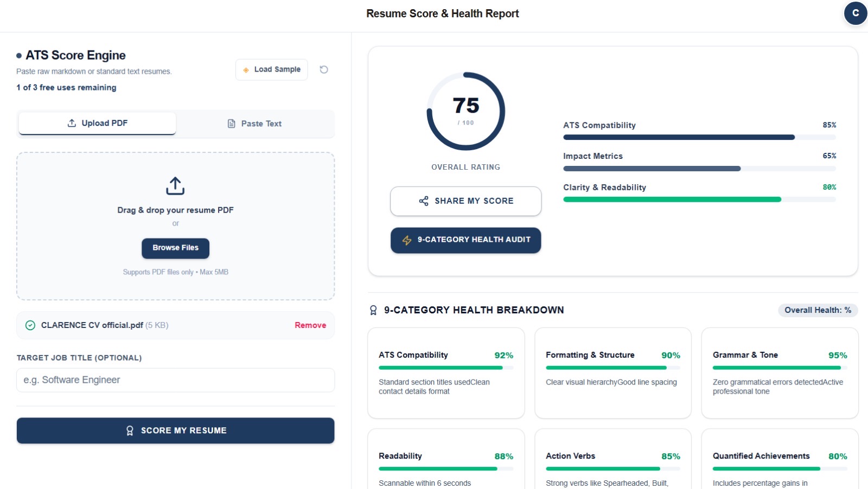
Task: Click 'Scannable within 6 seconds' text
Action: click(425, 483)
